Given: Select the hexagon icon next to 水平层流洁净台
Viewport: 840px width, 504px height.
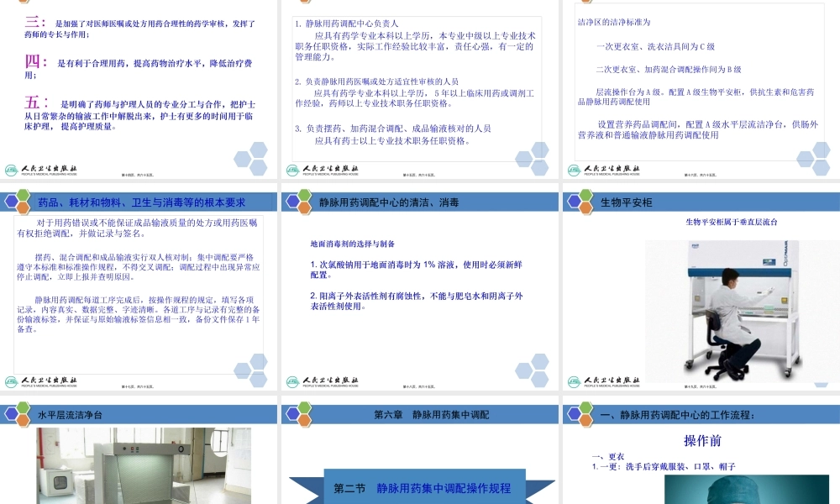Looking at the screenshot, I should 22,412.
